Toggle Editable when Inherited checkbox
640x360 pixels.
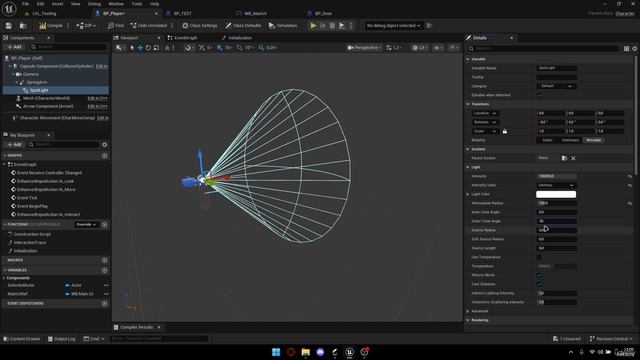[539, 95]
